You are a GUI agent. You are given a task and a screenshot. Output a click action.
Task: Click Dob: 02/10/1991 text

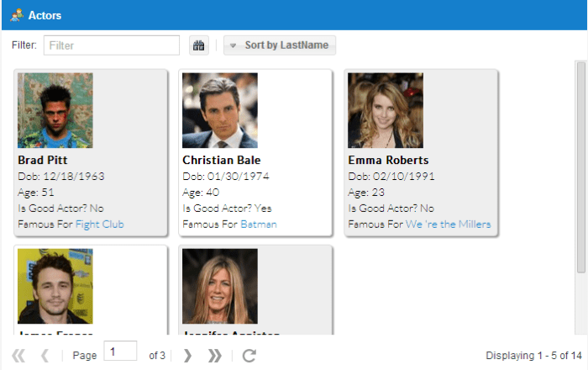tap(391, 177)
